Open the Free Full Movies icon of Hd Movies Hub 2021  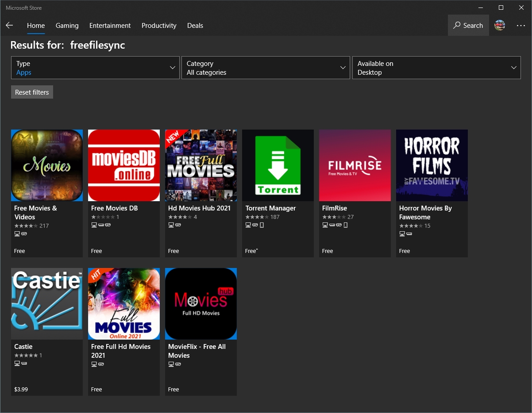[201, 165]
